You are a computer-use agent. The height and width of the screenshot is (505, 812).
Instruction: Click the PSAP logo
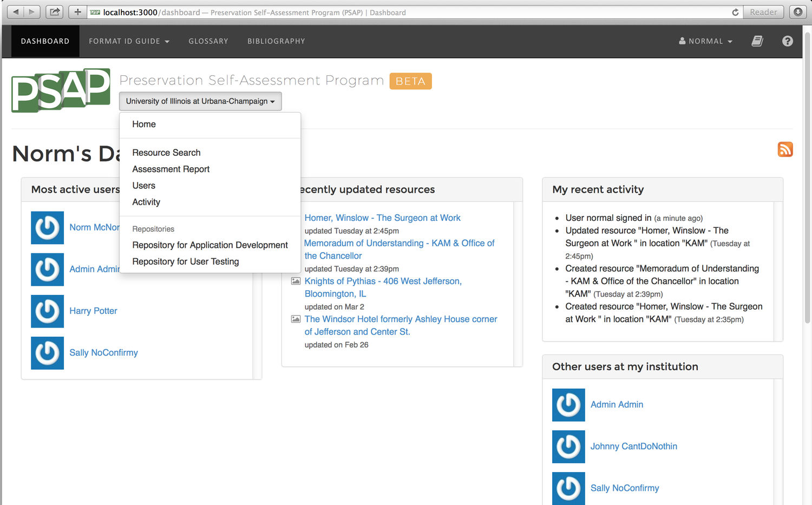click(61, 90)
